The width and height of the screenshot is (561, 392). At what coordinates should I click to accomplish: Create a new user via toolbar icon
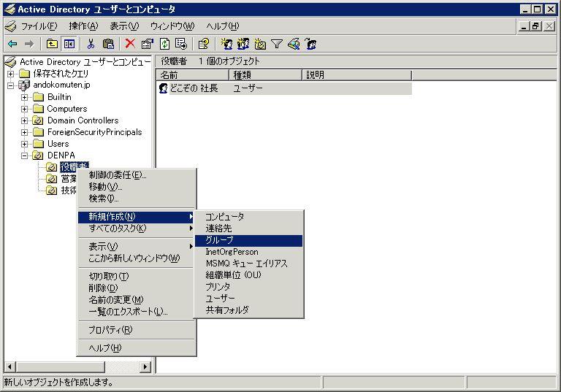click(226, 44)
